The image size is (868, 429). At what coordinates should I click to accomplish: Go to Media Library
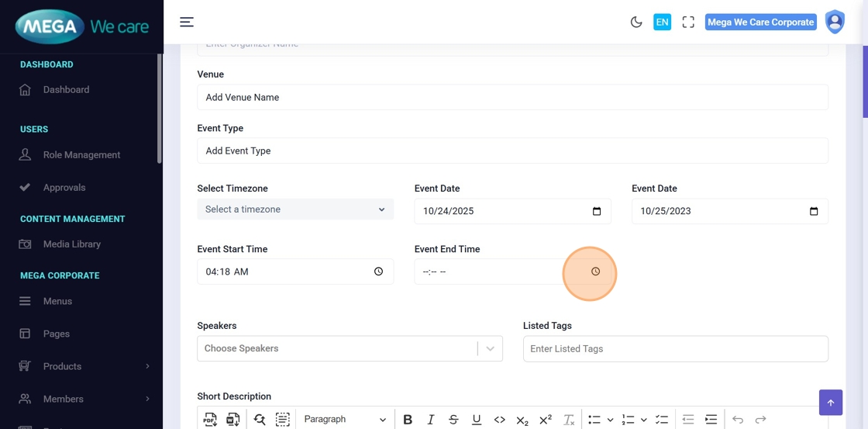point(72,244)
